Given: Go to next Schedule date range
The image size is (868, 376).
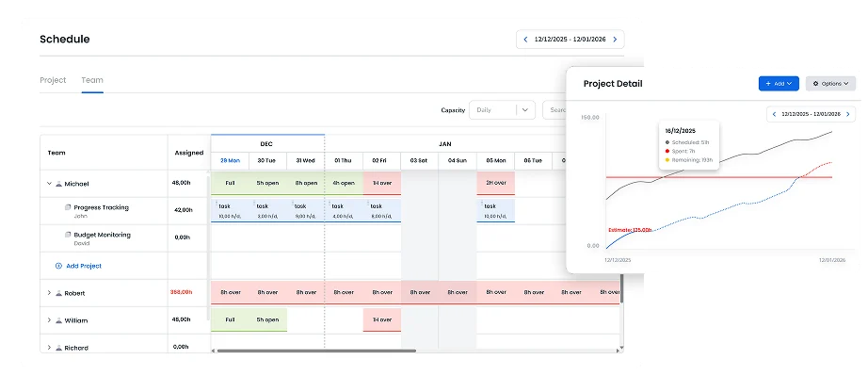Looking at the screenshot, I should click(x=615, y=40).
